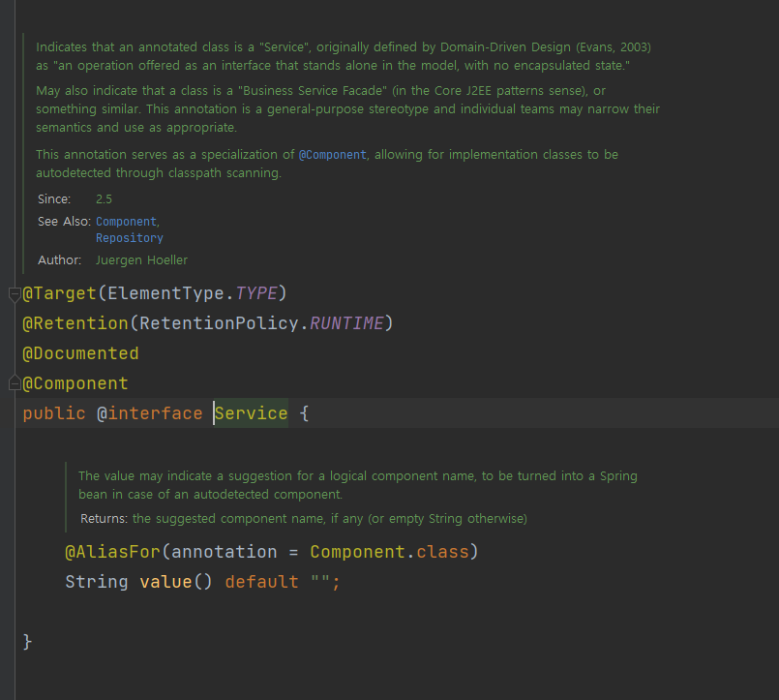
Task: Follow the Repository link under See Also
Action: (129, 238)
